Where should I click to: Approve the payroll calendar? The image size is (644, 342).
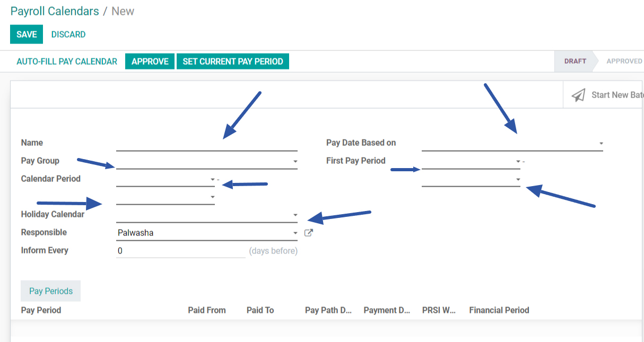149,61
